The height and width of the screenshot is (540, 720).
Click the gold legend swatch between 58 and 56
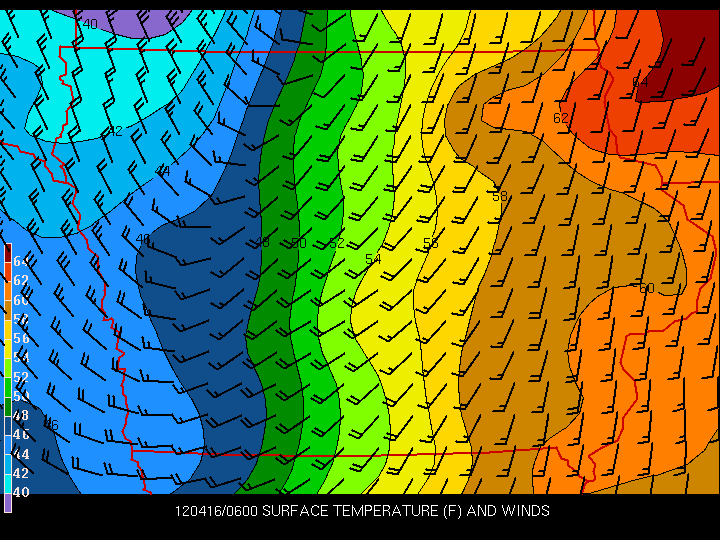[x=8, y=330]
